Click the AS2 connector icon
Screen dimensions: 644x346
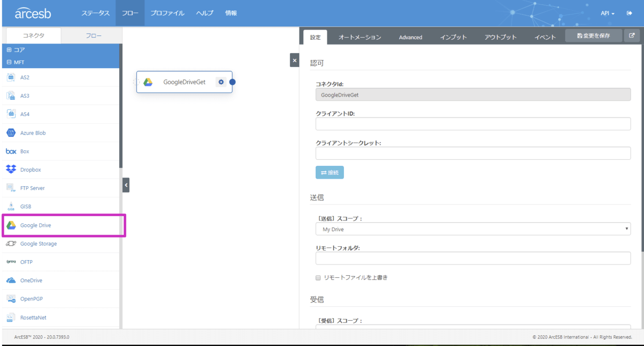[x=11, y=77]
